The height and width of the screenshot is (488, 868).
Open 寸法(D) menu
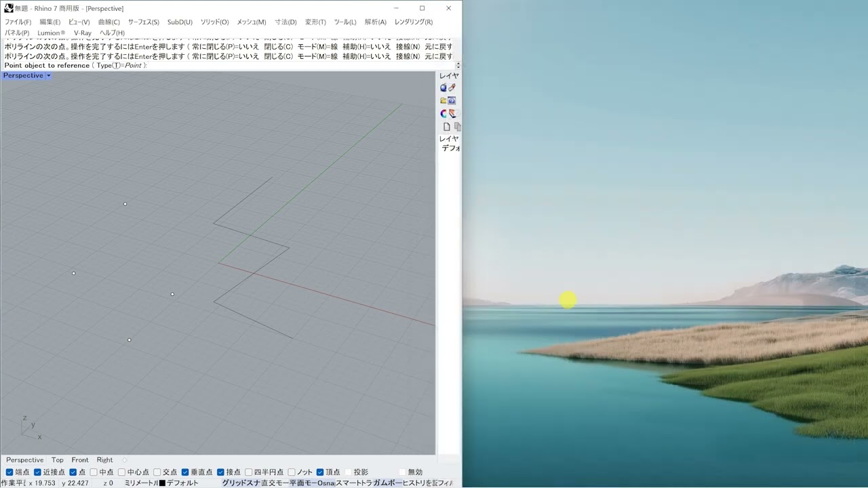[285, 22]
